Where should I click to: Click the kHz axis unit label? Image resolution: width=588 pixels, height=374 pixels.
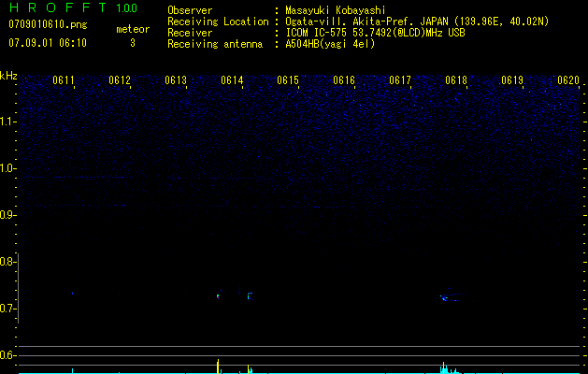pyautogui.click(x=8, y=76)
